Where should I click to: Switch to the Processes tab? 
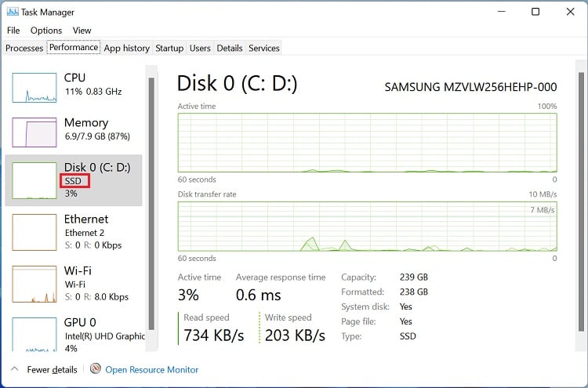click(24, 48)
